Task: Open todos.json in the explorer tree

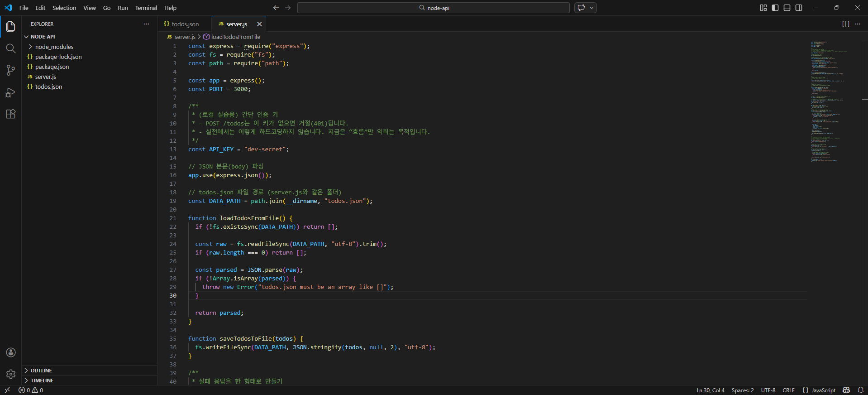Action: click(x=89, y=87)
